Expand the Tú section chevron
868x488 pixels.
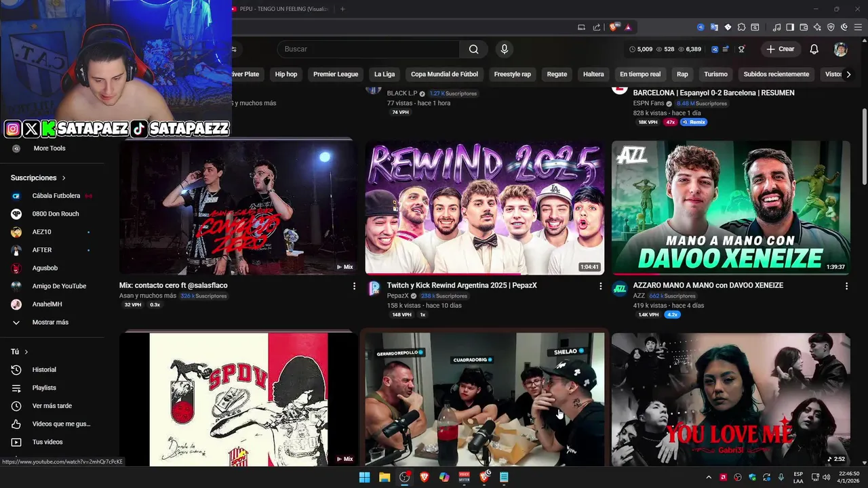[x=26, y=352]
